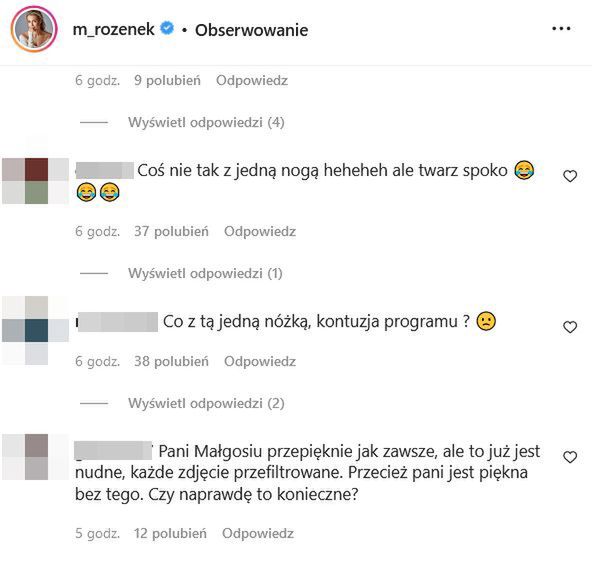
Task: Expand Wyświetl odpowiedzi (4) replies
Action: point(206,122)
